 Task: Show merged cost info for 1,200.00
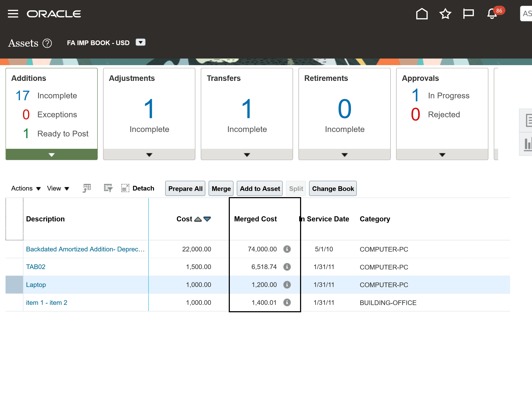(x=287, y=285)
